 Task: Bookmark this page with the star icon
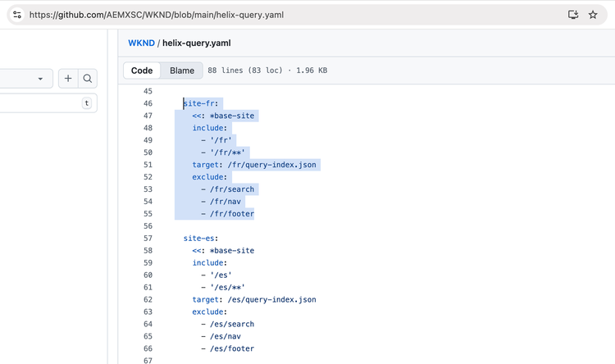[x=593, y=15]
